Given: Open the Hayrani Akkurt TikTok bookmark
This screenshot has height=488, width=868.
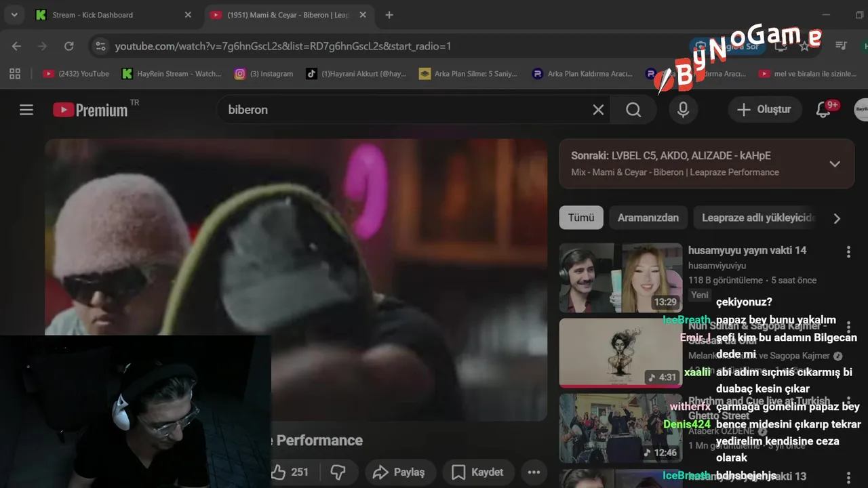Looking at the screenshot, I should pos(356,74).
